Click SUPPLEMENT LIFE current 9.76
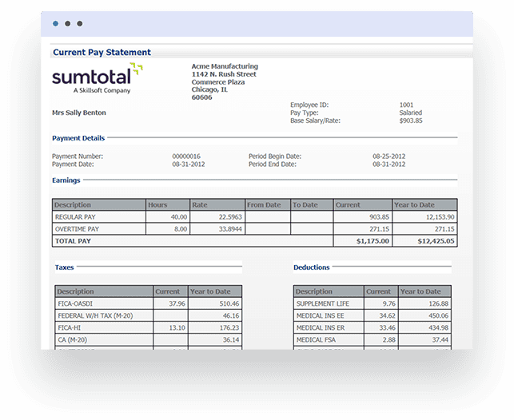Viewport: 514px width, 420px height. coord(388,303)
